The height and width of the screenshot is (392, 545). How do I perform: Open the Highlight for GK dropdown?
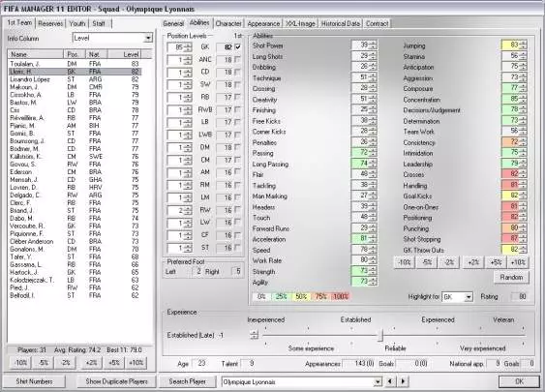click(469, 297)
